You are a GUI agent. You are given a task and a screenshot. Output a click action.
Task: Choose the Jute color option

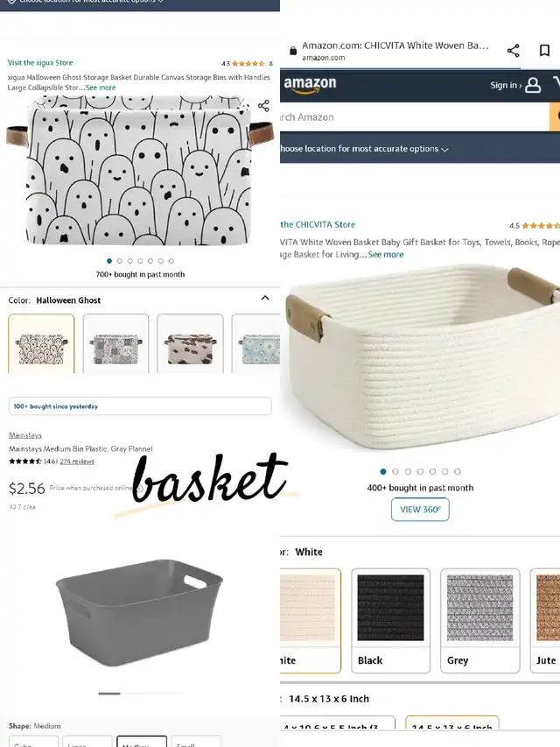[x=545, y=620]
